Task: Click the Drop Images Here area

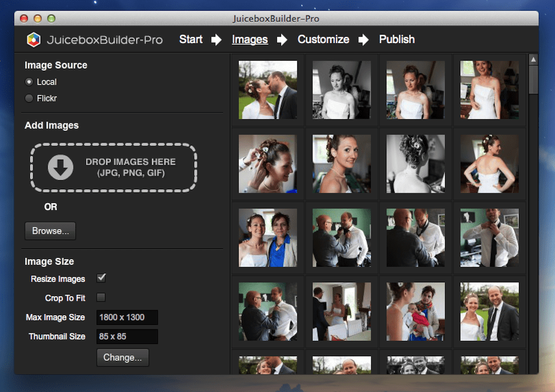Action: tap(113, 167)
